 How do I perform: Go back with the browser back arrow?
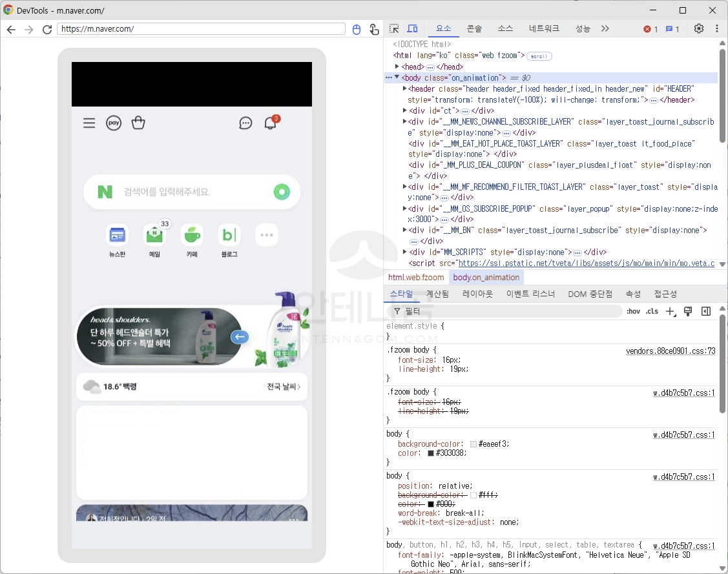tap(11, 29)
